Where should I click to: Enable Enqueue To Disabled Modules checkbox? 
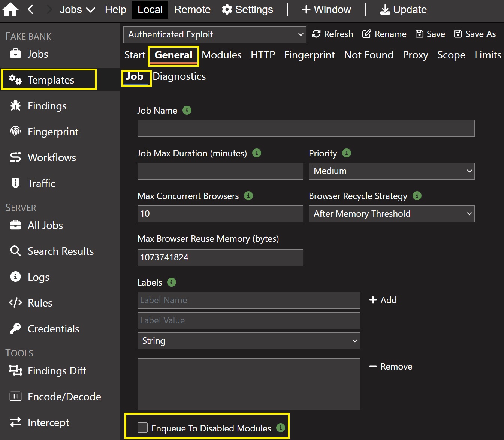[143, 428]
